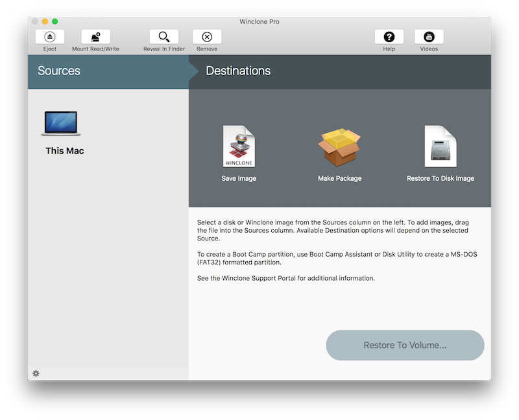
Task: Click the Winclone Support Portal information sentence
Action: pos(286,278)
